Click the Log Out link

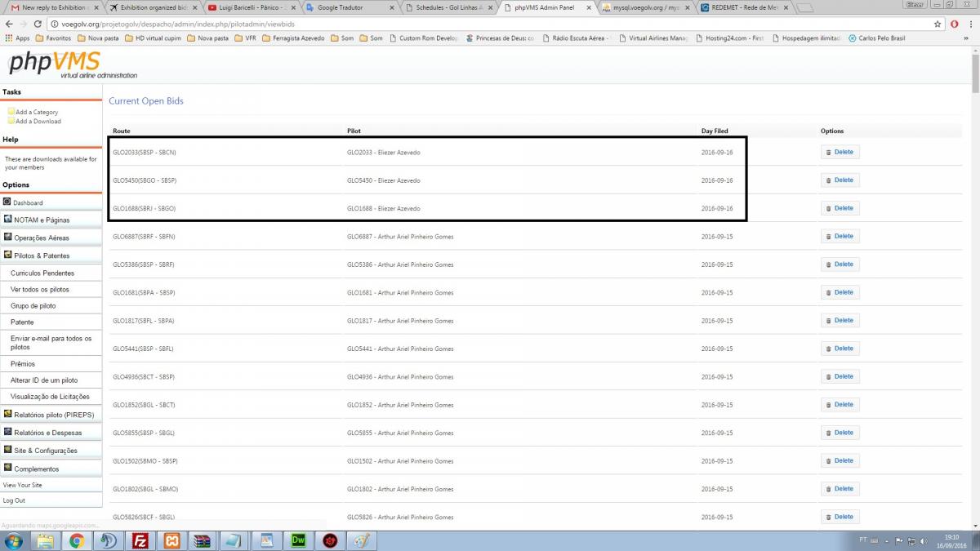point(14,500)
